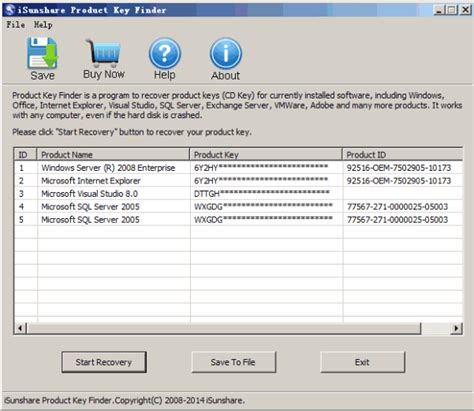Click the iSunshare title bar app icon
Screen dimensions: 474x411
pos(10,10)
